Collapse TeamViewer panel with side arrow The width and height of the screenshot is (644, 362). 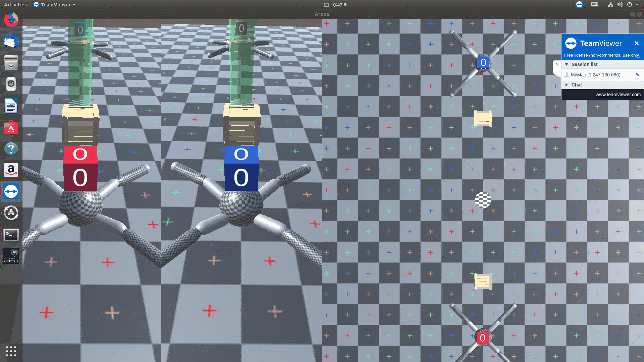(557, 65)
